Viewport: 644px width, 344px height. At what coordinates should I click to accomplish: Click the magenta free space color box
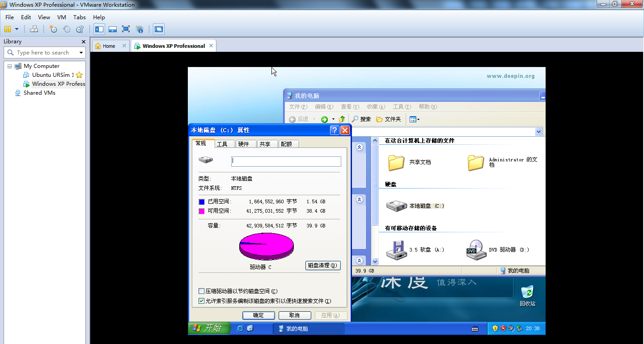click(x=201, y=211)
